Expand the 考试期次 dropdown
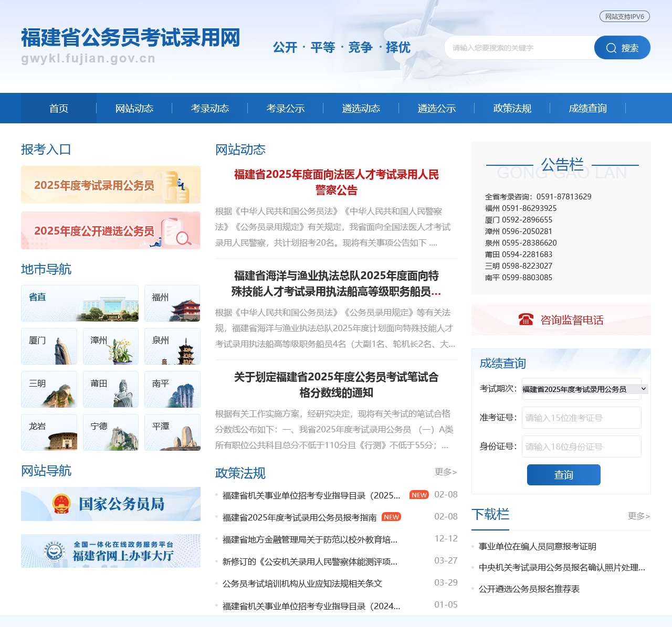 tap(585, 389)
